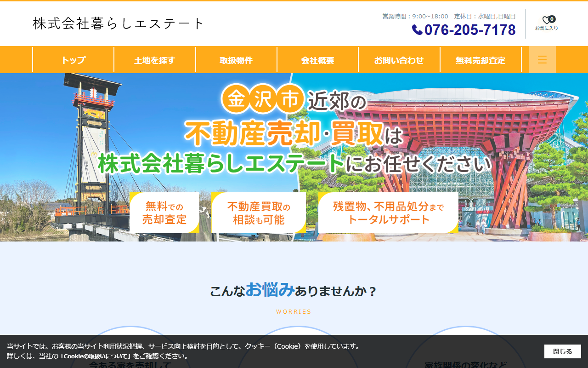The width and height of the screenshot is (588, 368).
Task: Open the 無料売却査定 menu item
Action: (481, 60)
